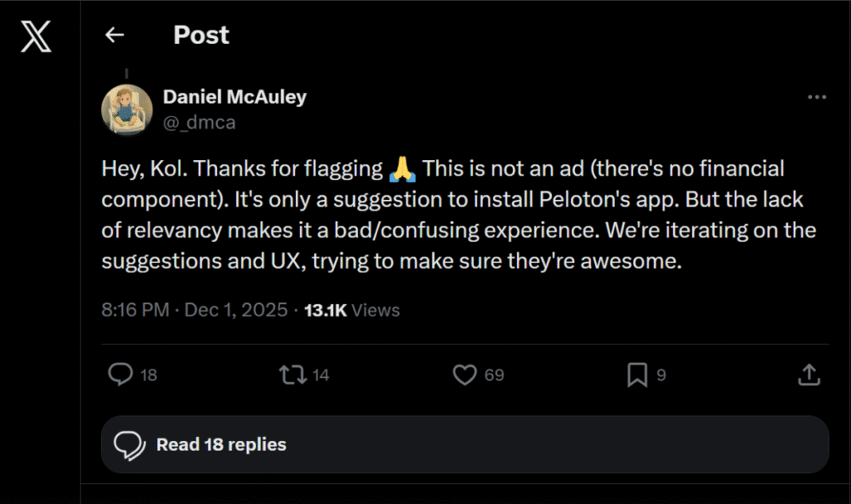Click Daniel McAuley's profile avatar

126,109
